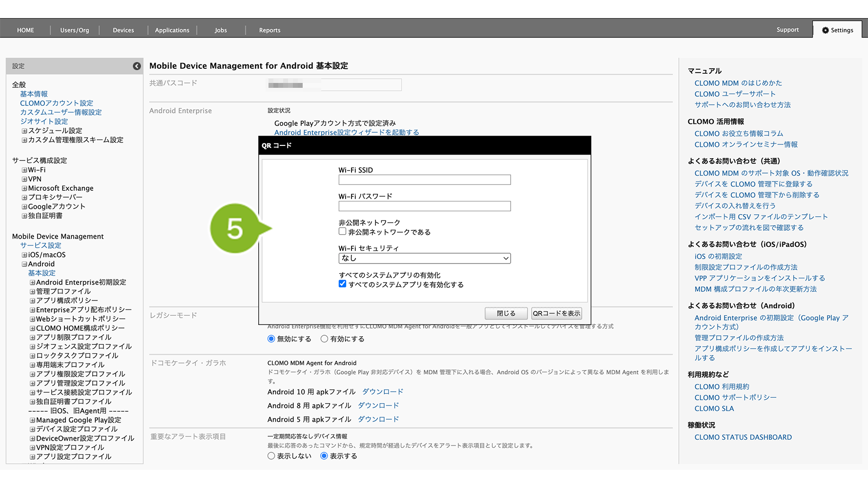Expand Microsoft Exchange node
Screen dimensions: 868x488
(x=24, y=188)
